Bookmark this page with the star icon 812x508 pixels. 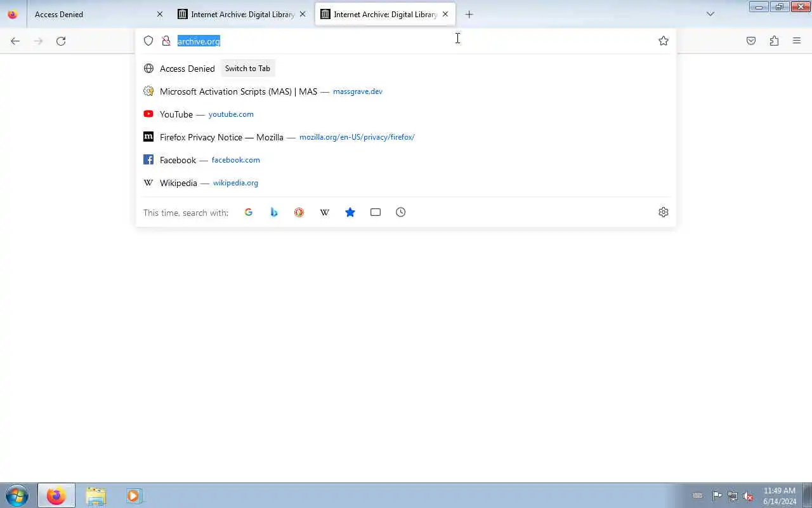point(664,41)
